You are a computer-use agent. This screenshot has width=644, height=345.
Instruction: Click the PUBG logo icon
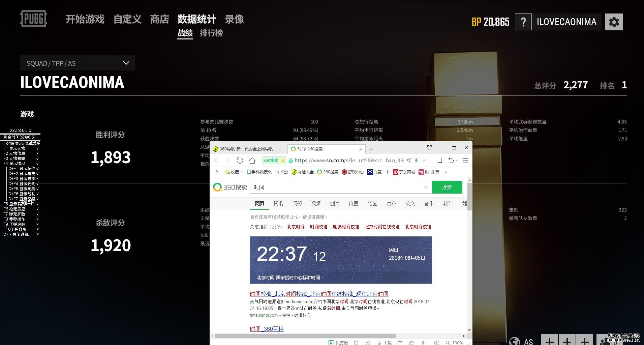point(34,19)
